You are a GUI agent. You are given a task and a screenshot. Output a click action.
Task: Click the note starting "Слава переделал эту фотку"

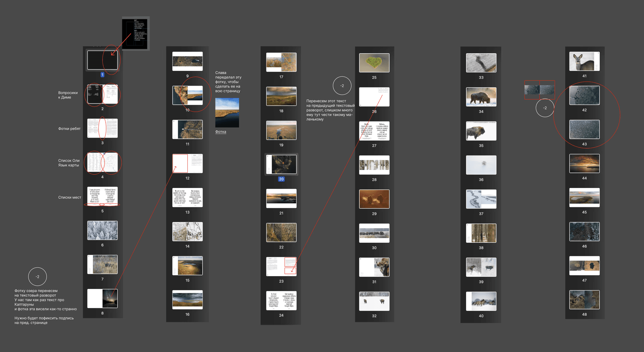pos(228,82)
